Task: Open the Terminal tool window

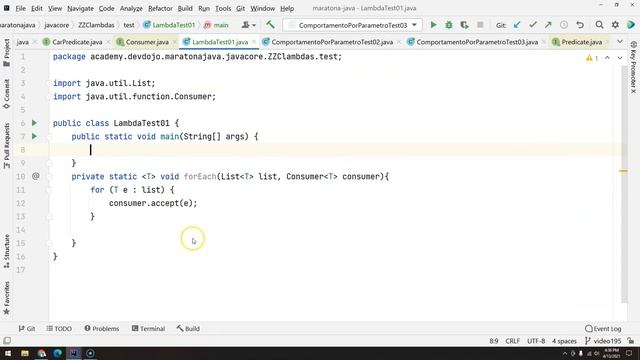Action: click(x=148, y=329)
